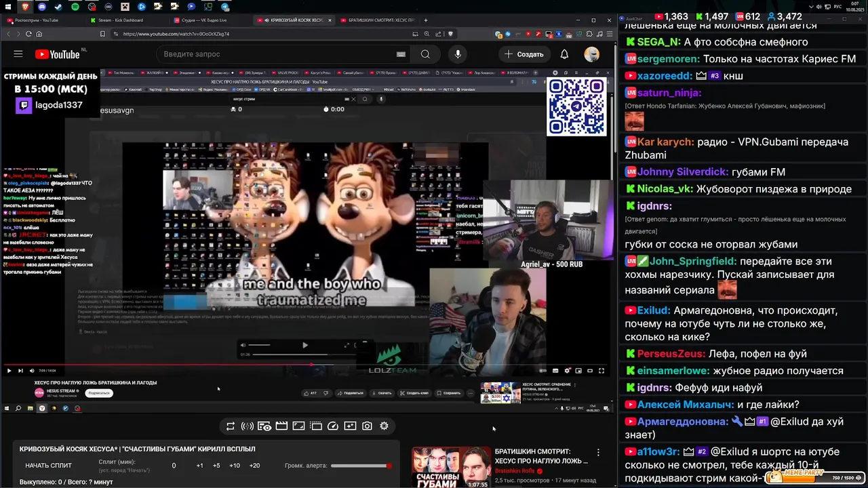Add +5 minutes to split
This screenshot has height=488, width=868.
[x=216, y=466]
